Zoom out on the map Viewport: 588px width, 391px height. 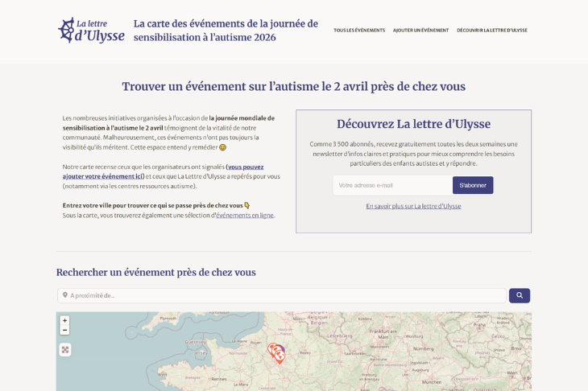click(x=65, y=330)
